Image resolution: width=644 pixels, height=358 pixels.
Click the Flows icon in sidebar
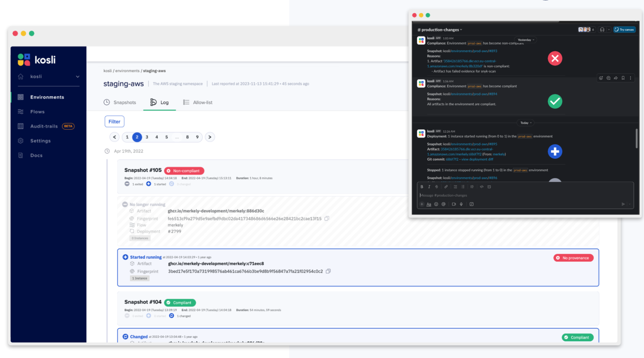click(x=21, y=111)
